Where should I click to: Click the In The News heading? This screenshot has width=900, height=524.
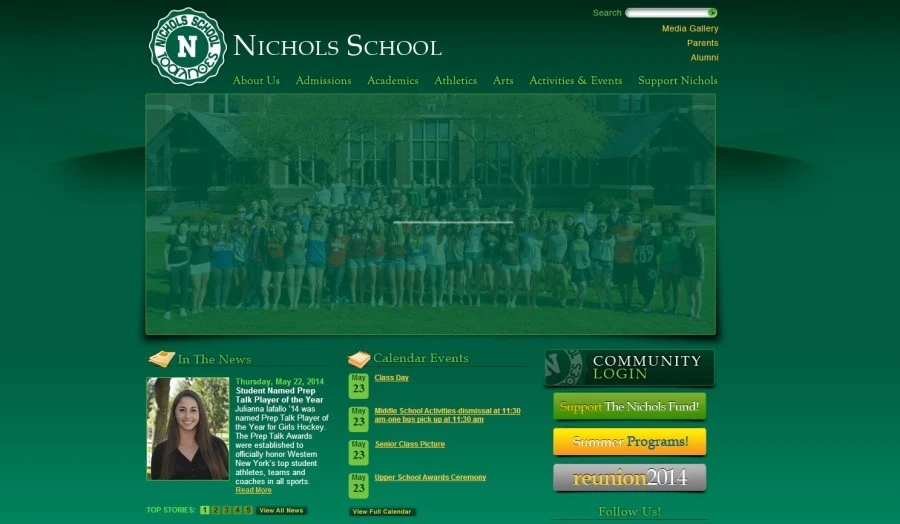click(215, 359)
